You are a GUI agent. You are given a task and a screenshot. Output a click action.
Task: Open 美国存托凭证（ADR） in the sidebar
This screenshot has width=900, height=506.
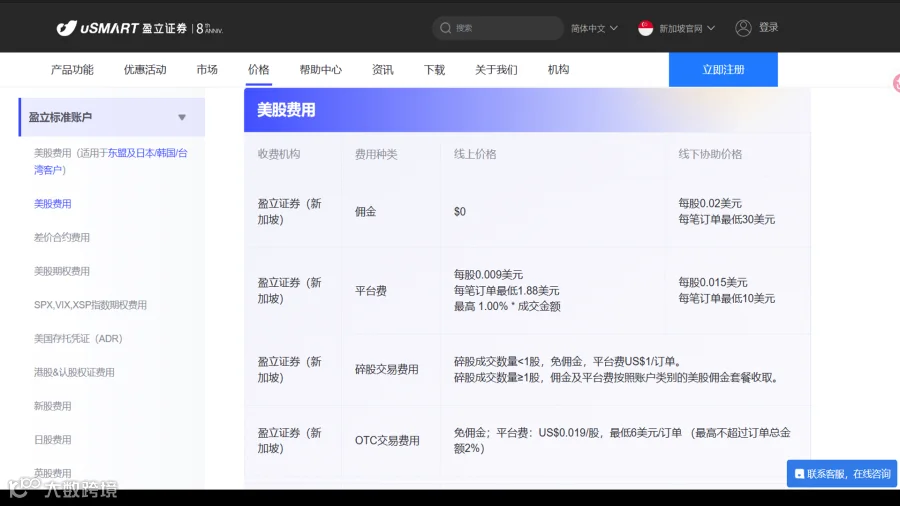(x=78, y=338)
